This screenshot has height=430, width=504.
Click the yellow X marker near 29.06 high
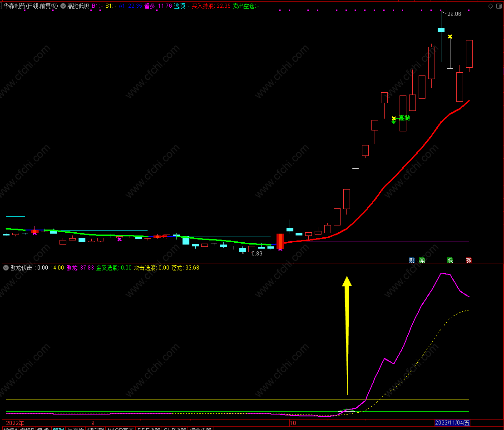[450, 37]
